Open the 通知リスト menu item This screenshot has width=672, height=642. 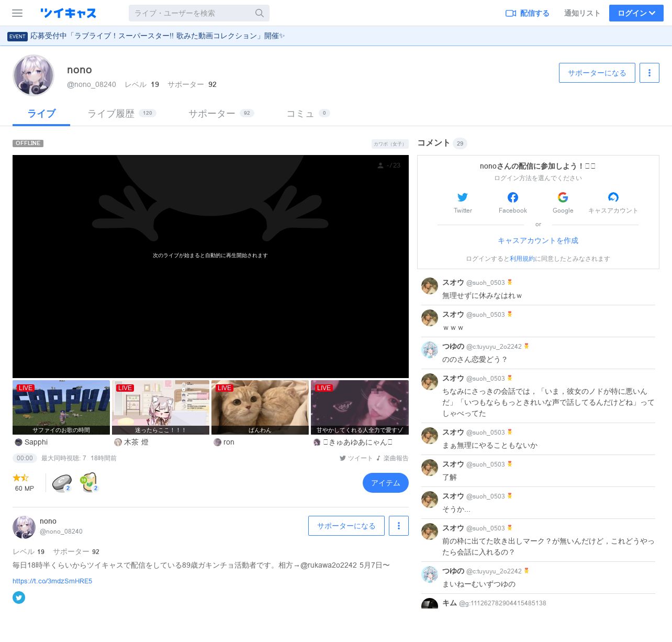click(582, 13)
